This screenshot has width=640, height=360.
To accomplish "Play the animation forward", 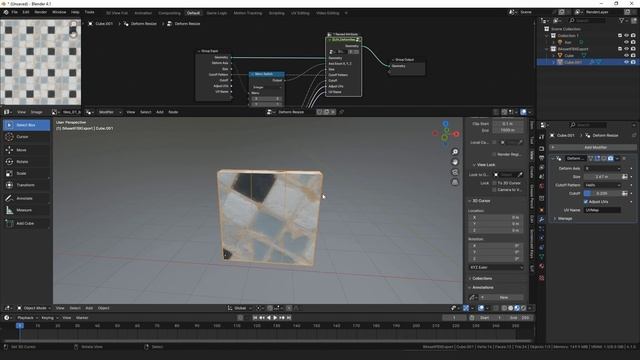I will [275, 318].
